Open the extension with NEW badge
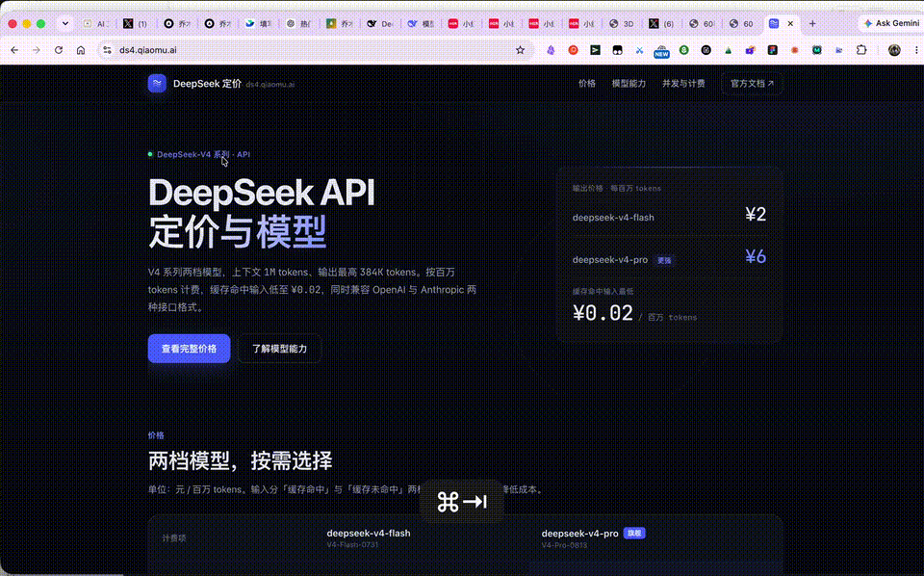 point(661,51)
